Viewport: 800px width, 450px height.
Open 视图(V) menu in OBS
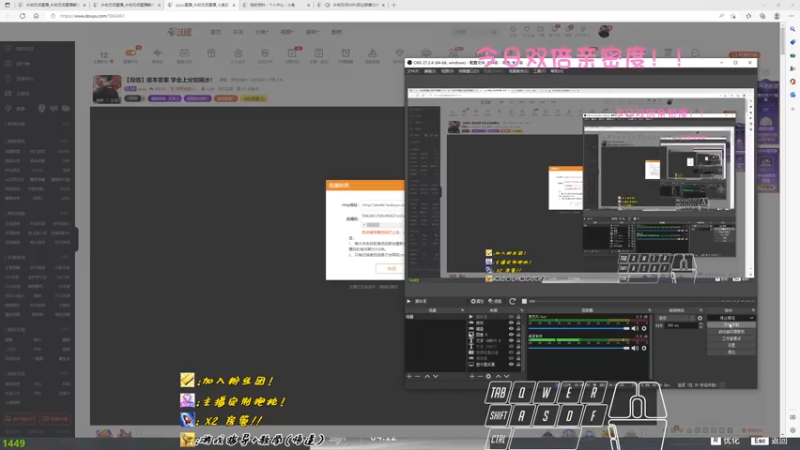coord(447,71)
